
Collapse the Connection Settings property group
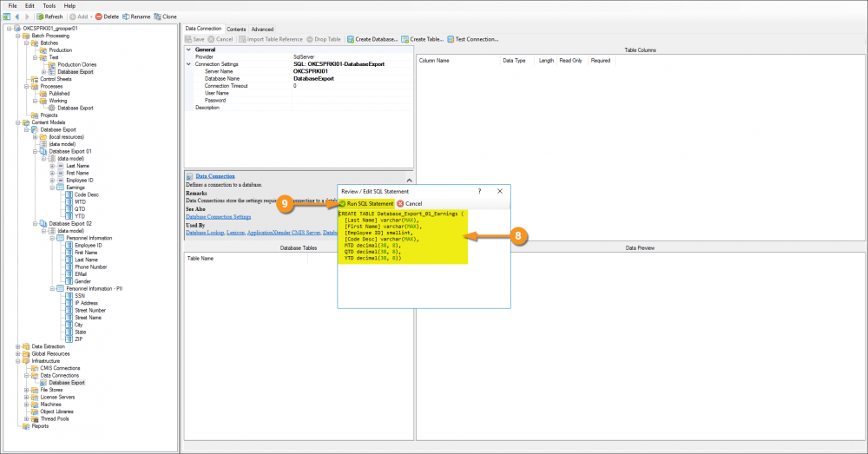(x=188, y=64)
